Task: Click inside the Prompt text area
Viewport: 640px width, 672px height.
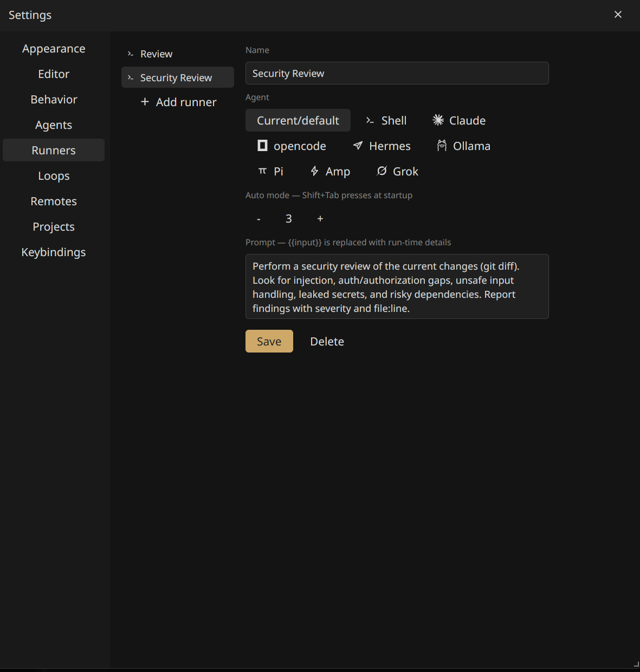Action: click(x=397, y=286)
